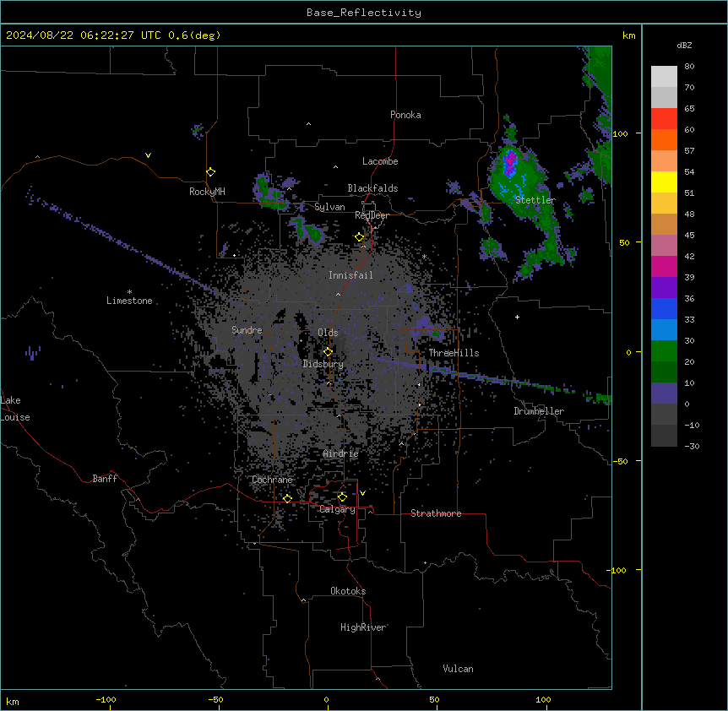Click the Base_Reflectivity title

[364, 13]
